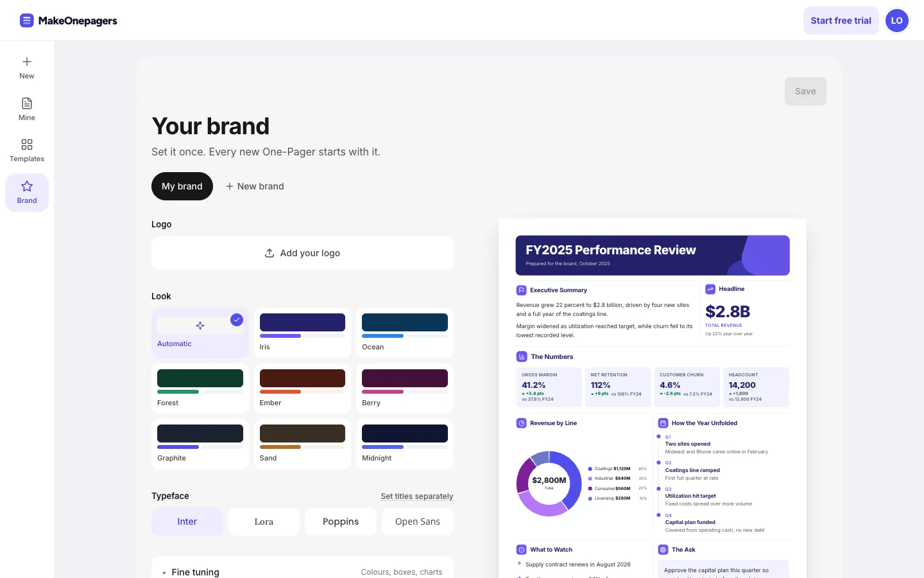Click The Ask section icon
924x578 pixels.
(x=663, y=550)
